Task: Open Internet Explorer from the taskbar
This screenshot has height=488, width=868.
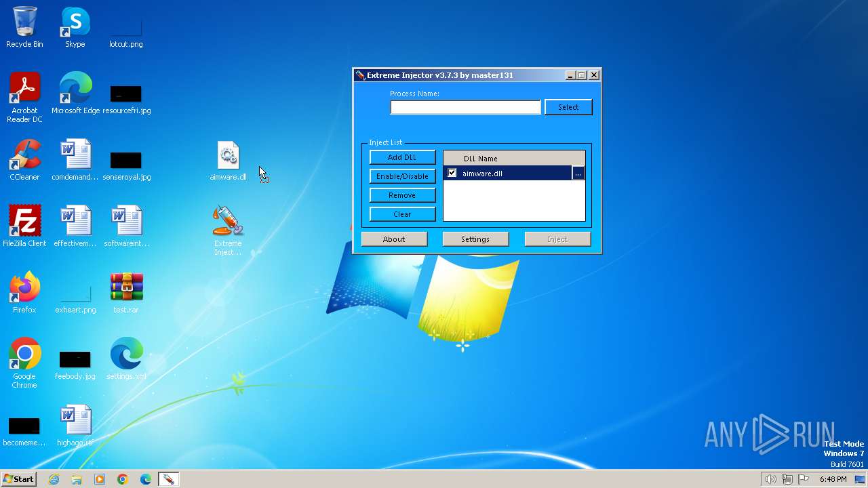Action: tap(54, 479)
